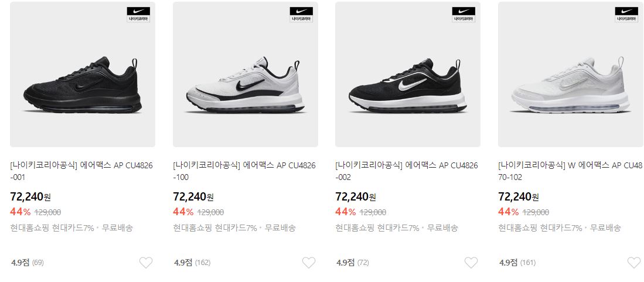Toggle wishlist heart for CU4826-002 shoe
644x282 pixels.
(x=471, y=263)
